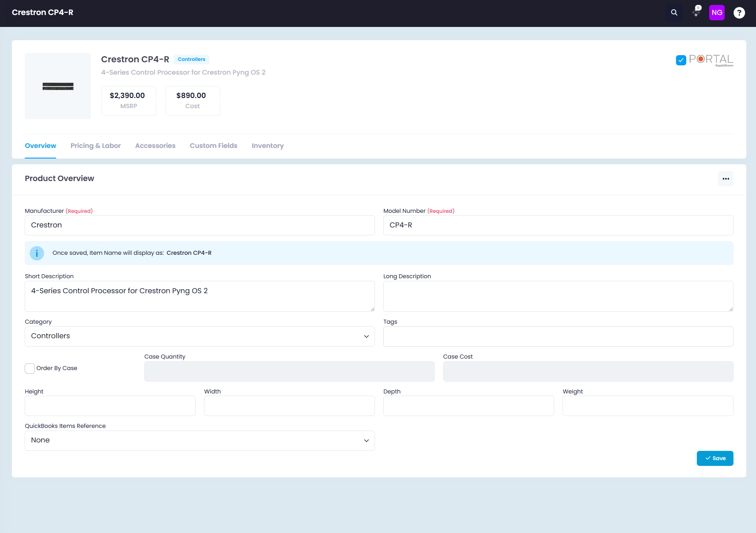
Task: Go to the Inventory tab
Action: pos(268,146)
